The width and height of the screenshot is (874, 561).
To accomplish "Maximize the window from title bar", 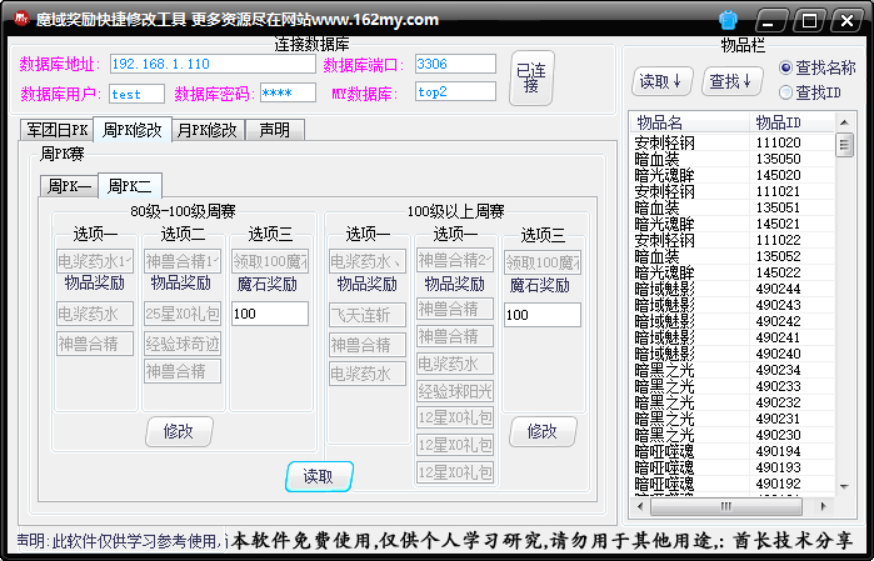I will (x=809, y=20).
